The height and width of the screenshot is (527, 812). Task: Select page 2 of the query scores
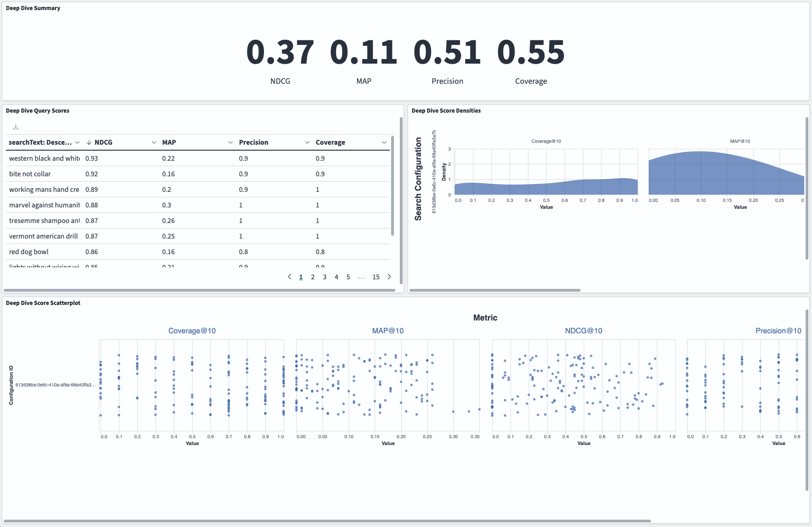(312, 277)
